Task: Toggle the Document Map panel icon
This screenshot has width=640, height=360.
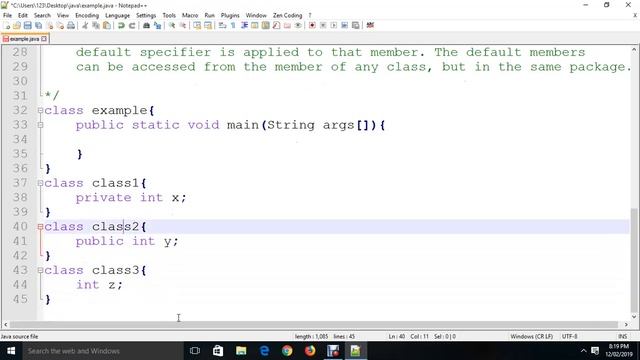Action: point(265,25)
